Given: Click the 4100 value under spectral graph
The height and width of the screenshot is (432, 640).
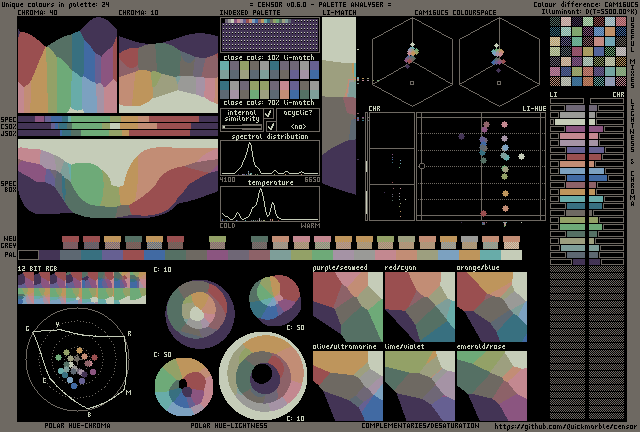Looking at the screenshot, I should (227, 180).
